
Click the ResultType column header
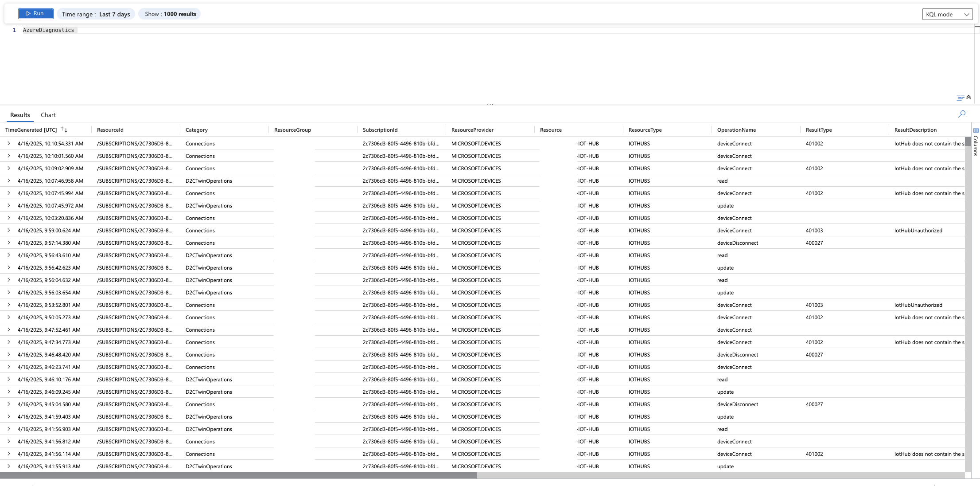pos(818,130)
